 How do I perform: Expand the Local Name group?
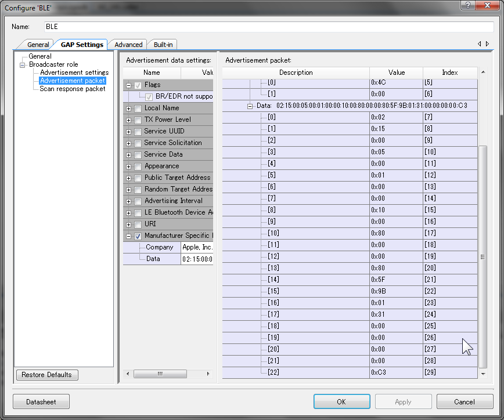(x=128, y=108)
